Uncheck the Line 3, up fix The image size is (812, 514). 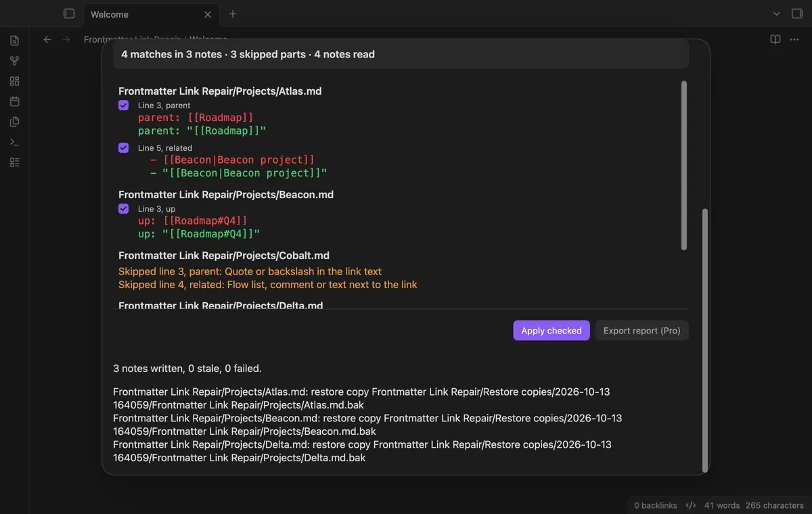click(123, 209)
